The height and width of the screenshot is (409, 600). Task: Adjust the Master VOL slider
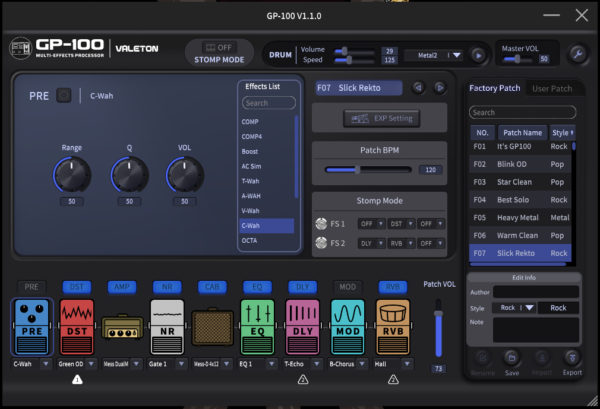coord(517,59)
